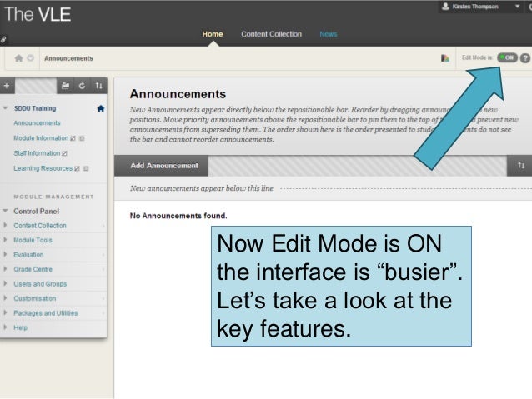
Task: Click the MODULE MANAGEMENT heading
Action: pyautogui.click(x=53, y=197)
